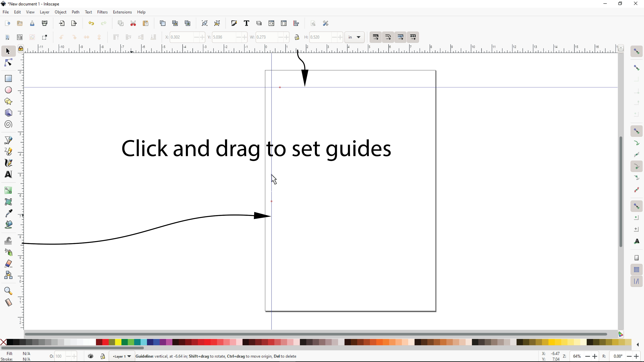Toggle moving patterns with objects
Viewport: 644px width, 362px height.
pyautogui.click(x=413, y=37)
